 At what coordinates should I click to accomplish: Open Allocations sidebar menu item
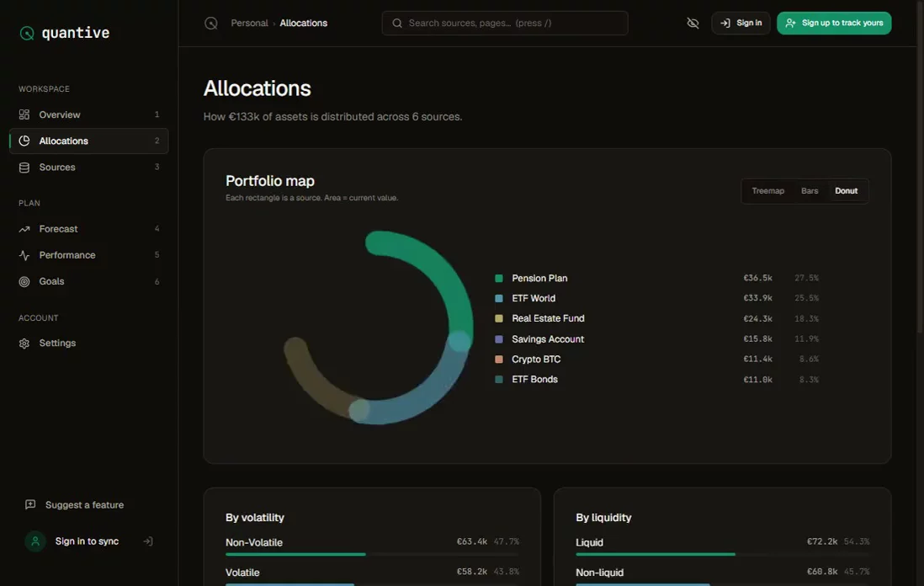point(89,141)
